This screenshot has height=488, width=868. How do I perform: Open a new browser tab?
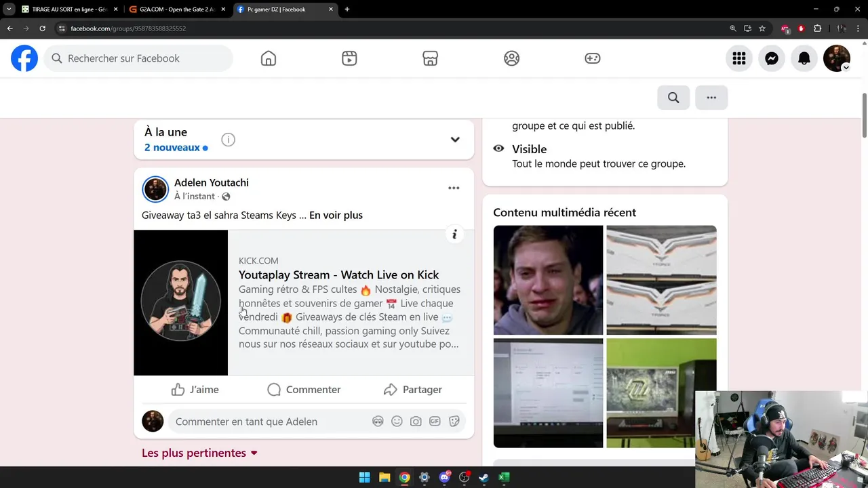(347, 9)
